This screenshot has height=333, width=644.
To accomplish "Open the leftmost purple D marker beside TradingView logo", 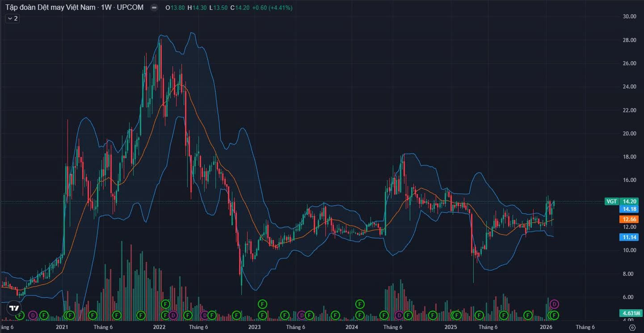I will (x=33, y=316).
